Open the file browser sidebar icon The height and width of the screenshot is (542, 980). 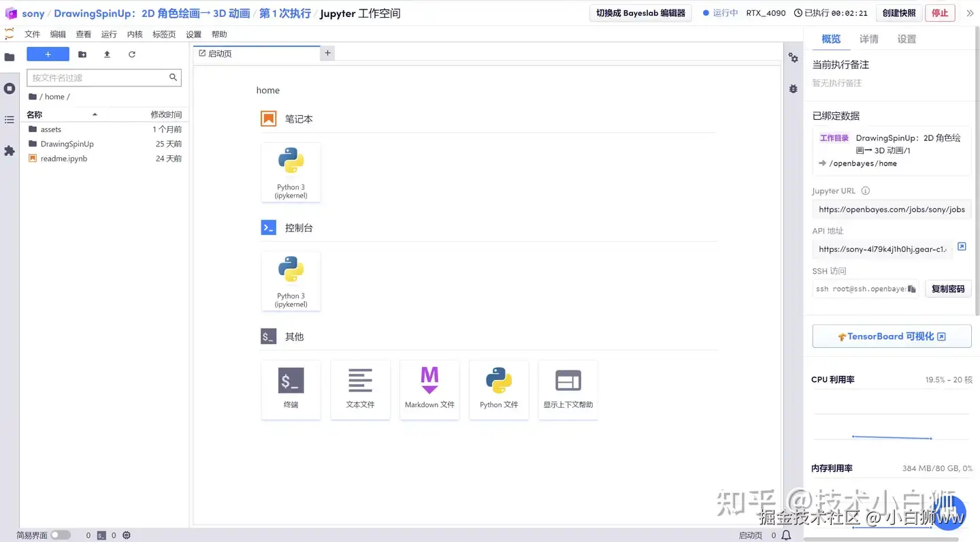tap(10, 57)
